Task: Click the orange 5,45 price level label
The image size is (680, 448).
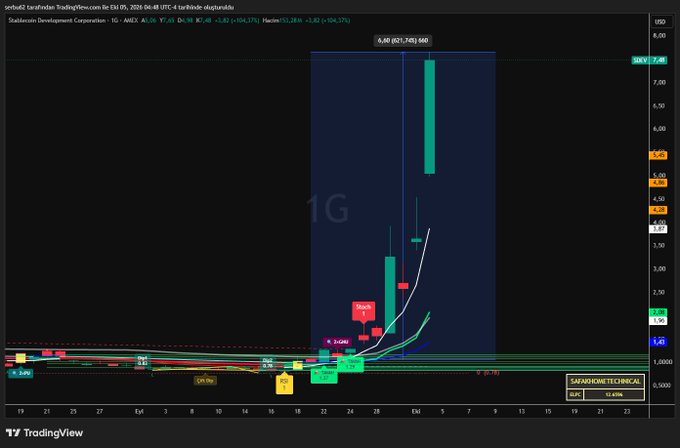Action: point(658,155)
